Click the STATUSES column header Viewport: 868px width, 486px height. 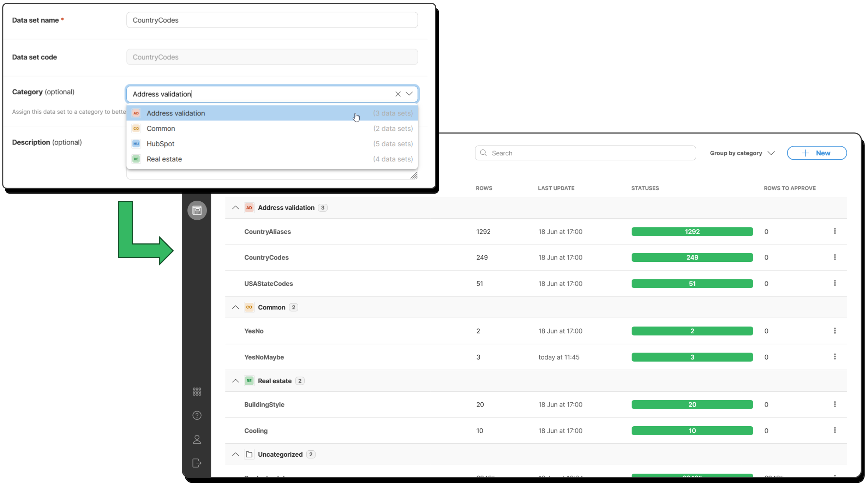pyautogui.click(x=645, y=188)
